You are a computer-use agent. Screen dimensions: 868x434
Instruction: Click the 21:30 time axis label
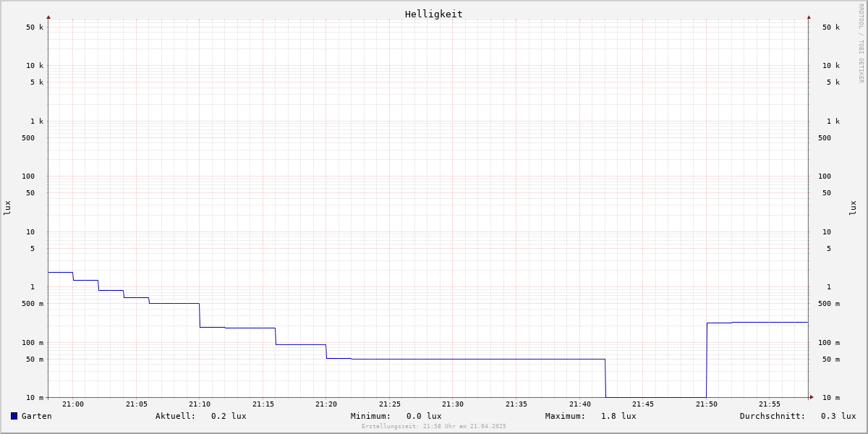pyautogui.click(x=453, y=404)
